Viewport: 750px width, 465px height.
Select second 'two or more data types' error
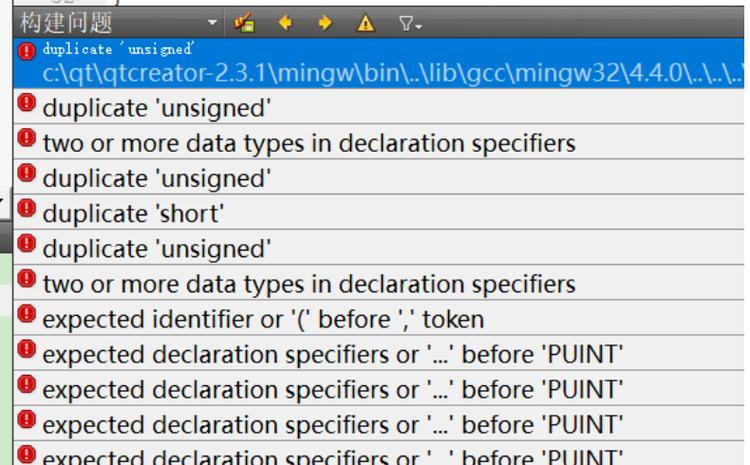pos(378,282)
